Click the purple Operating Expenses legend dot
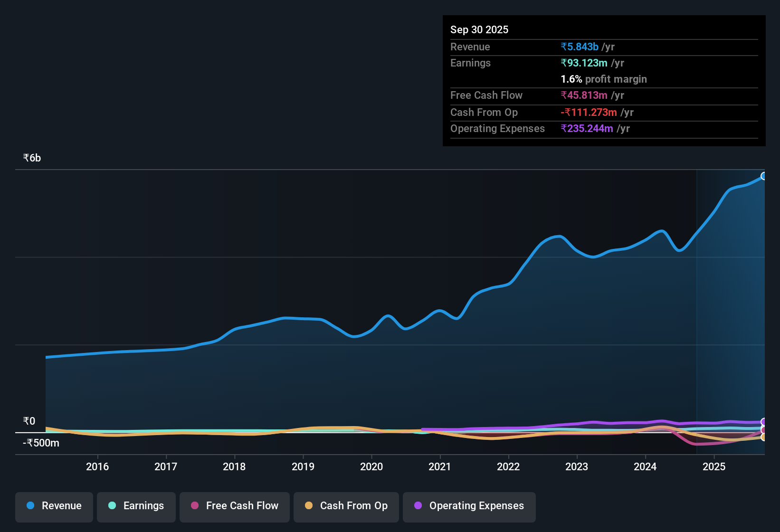 click(418, 506)
